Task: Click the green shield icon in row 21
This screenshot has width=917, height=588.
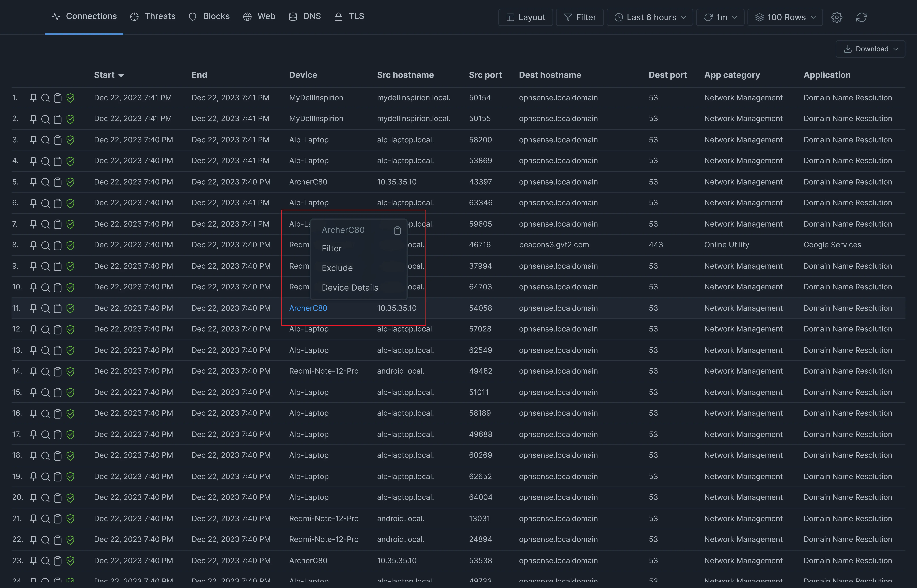Action: 70,519
